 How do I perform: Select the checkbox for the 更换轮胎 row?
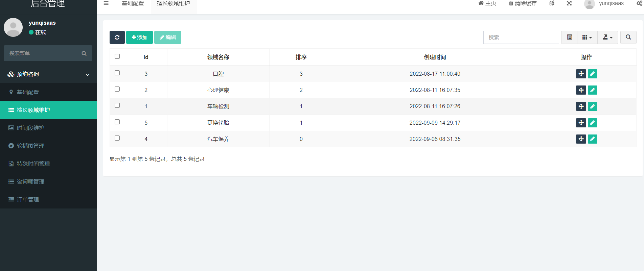(x=117, y=122)
